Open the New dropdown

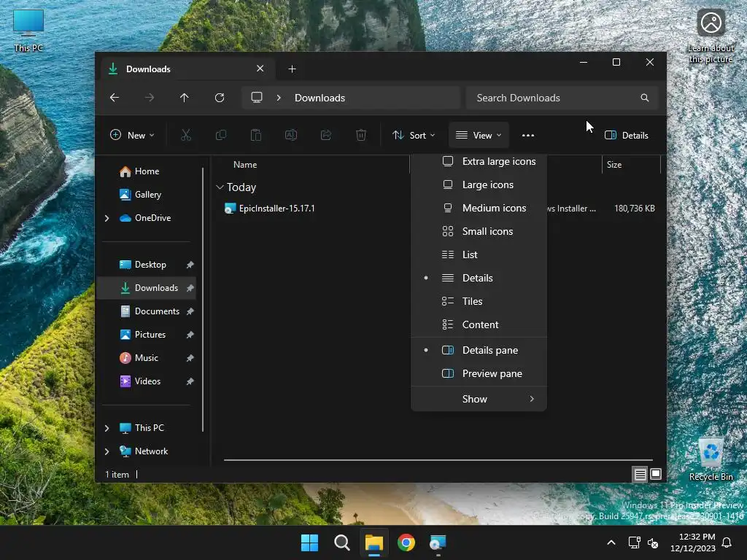point(132,135)
